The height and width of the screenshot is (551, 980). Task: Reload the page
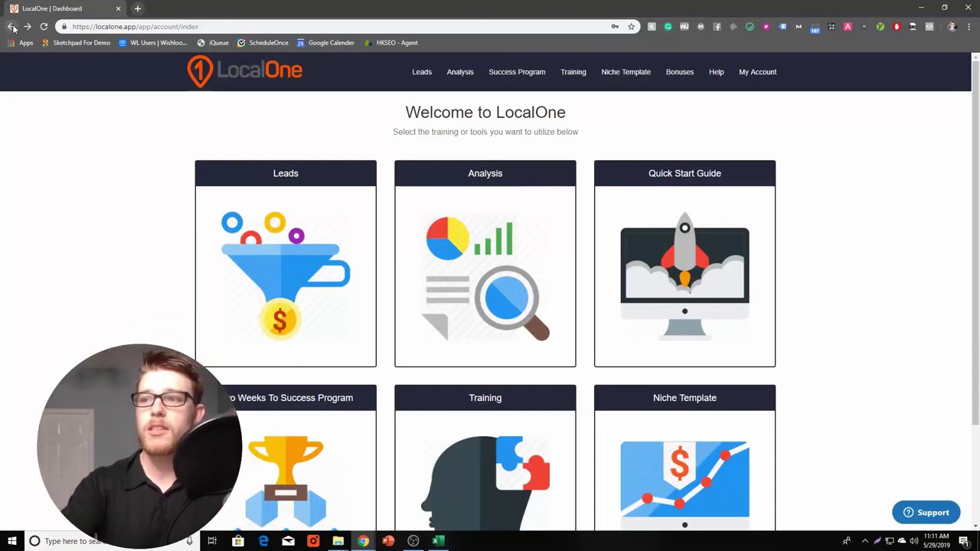[x=44, y=27]
